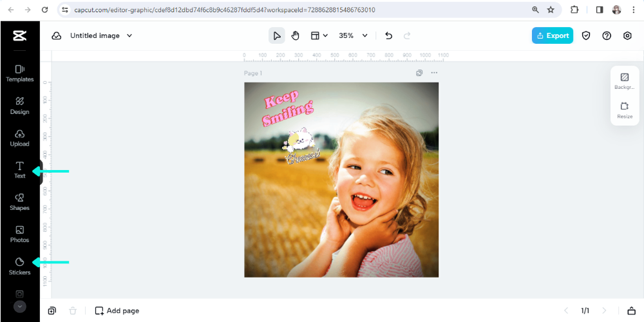Open the site information icon in address bar
644x322 pixels.
click(65, 10)
